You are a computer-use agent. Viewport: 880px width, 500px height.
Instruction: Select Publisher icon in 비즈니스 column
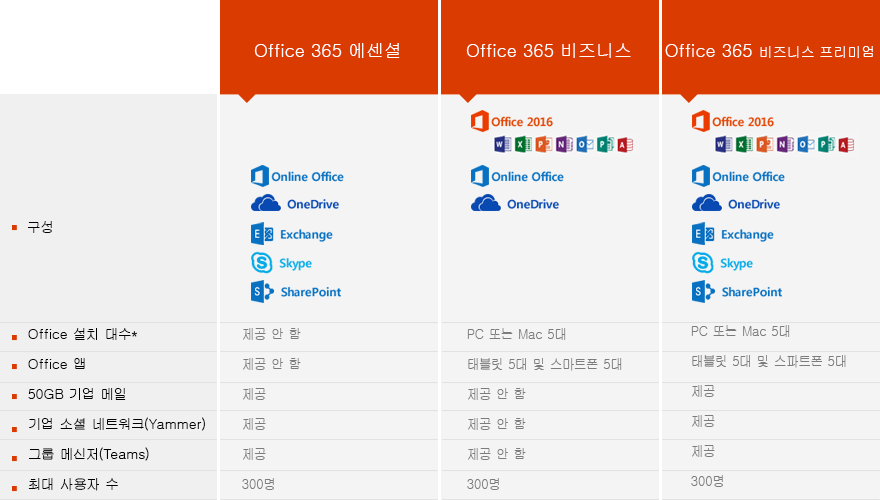pos(605,144)
